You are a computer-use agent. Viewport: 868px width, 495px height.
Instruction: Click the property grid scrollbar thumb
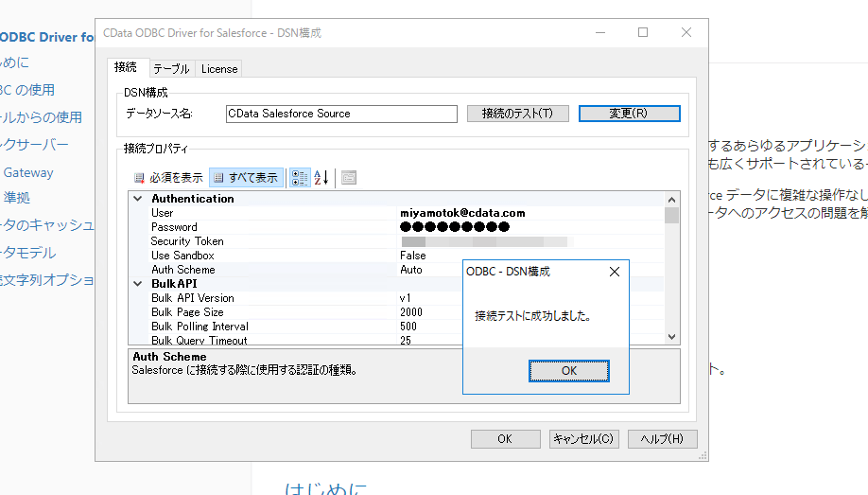pos(671,215)
